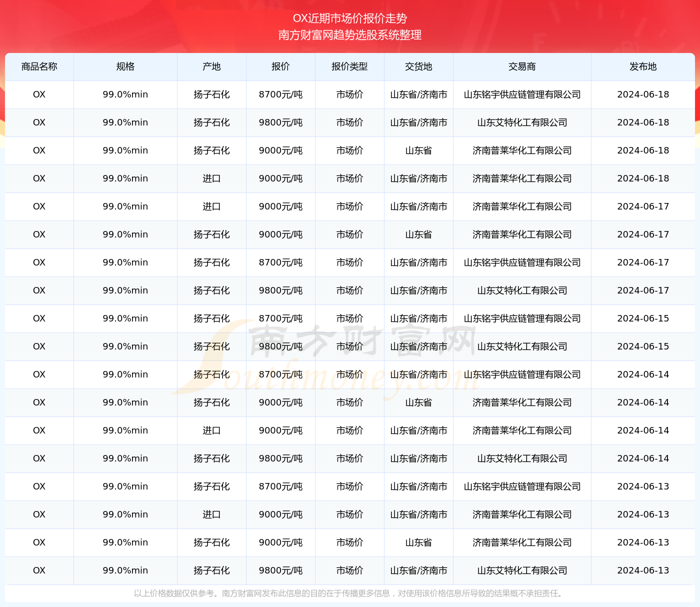Image resolution: width=700 pixels, height=607 pixels.
Task: Select the 交易商 column header
Action: coord(522,66)
